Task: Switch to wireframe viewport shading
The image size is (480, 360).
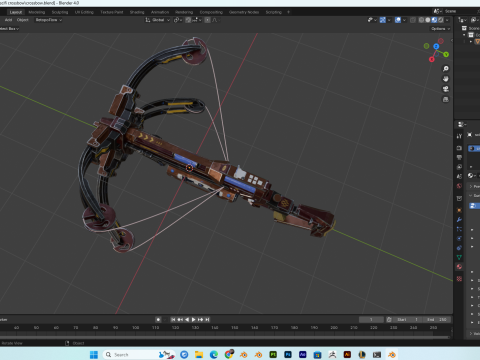Action: coord(421,20)
